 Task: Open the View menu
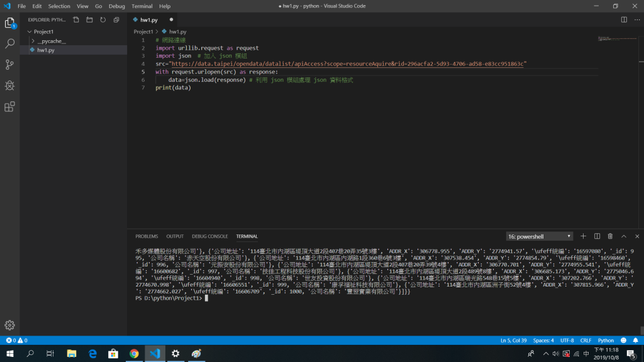click(82, 6)
